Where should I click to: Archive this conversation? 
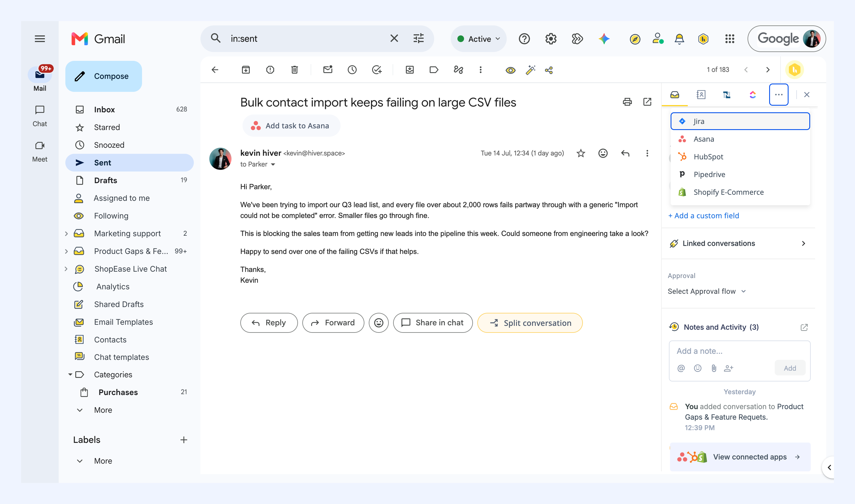pos(246,70)
